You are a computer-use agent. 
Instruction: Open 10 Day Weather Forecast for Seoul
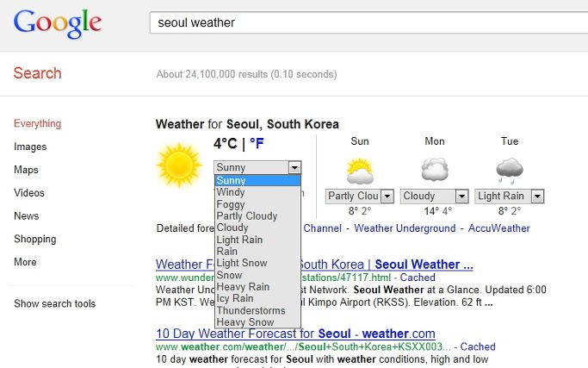(295, 334)
